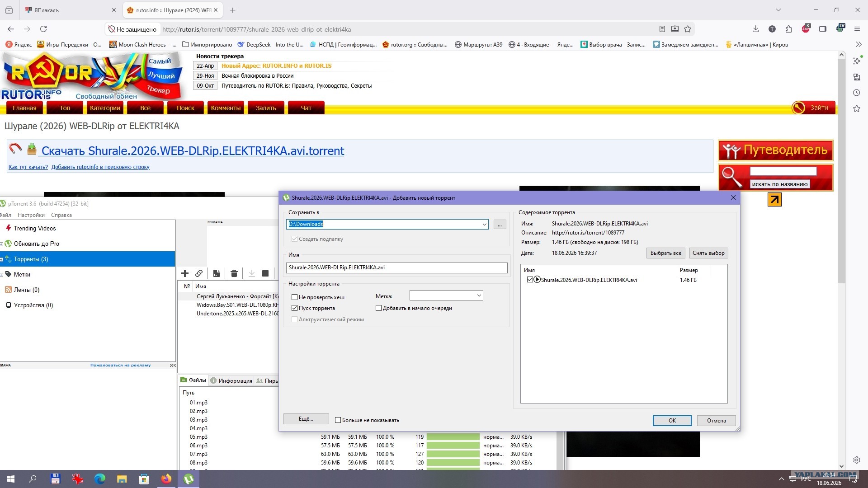This screenshot has height=488, width=868.
Task: Switch to the 'Файлы' tab in uTorrent
Action: tap(193, 380)
